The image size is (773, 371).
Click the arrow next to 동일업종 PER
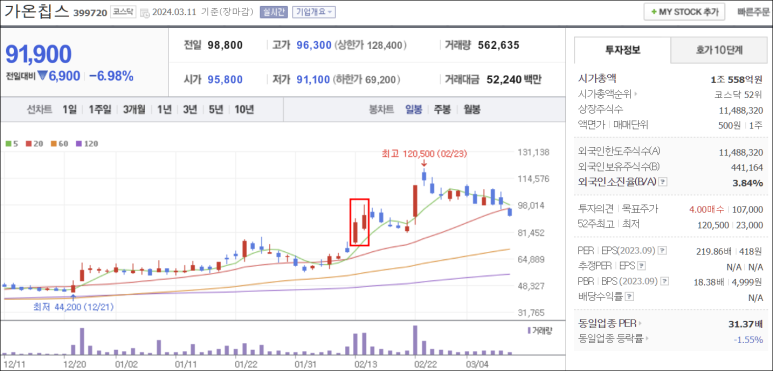641,324
